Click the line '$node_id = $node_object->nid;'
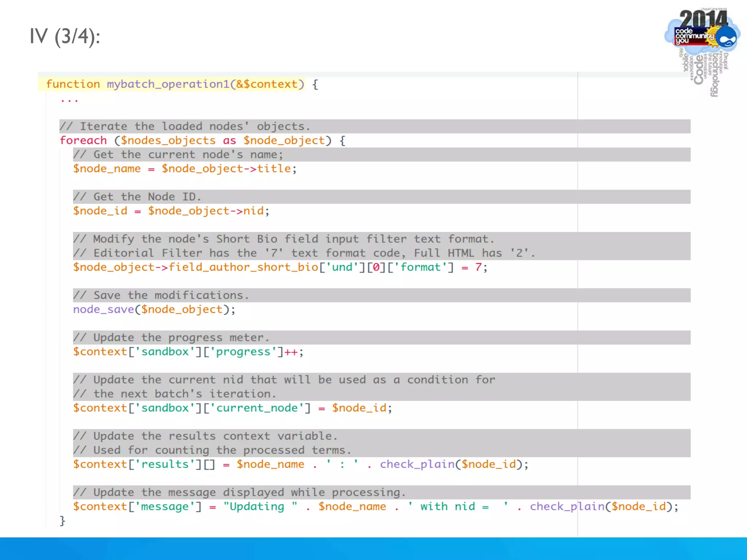Image resolution: width=747 pixels, height=560 pixels. click(171, 211)
